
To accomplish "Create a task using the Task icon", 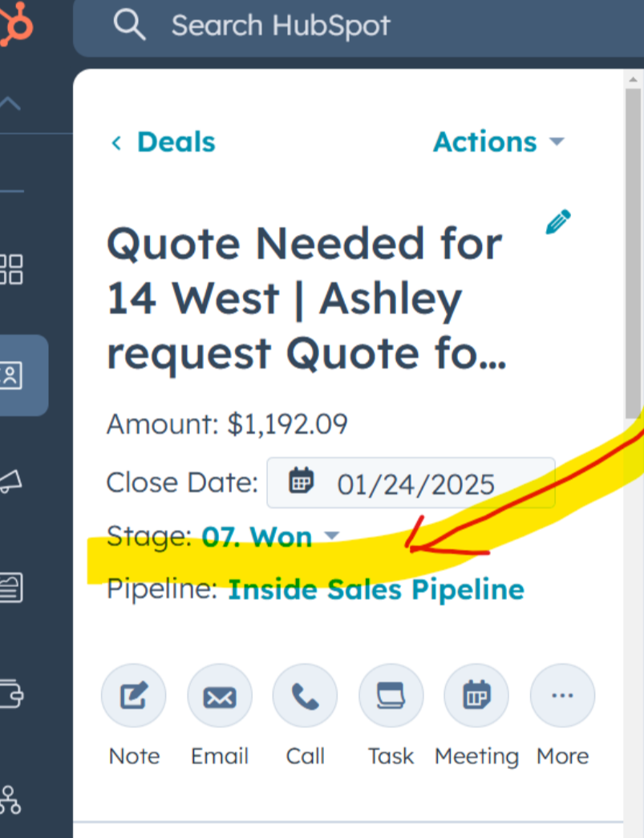I will 391,695.
